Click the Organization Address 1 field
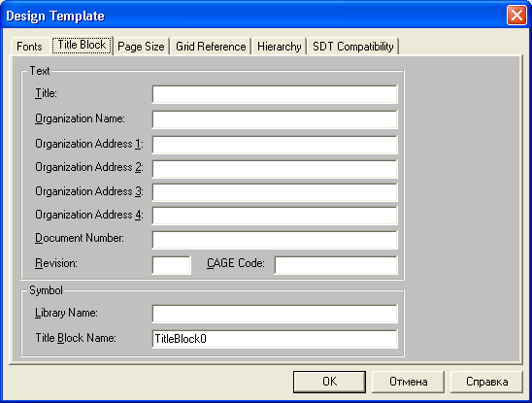 point(275,145)
